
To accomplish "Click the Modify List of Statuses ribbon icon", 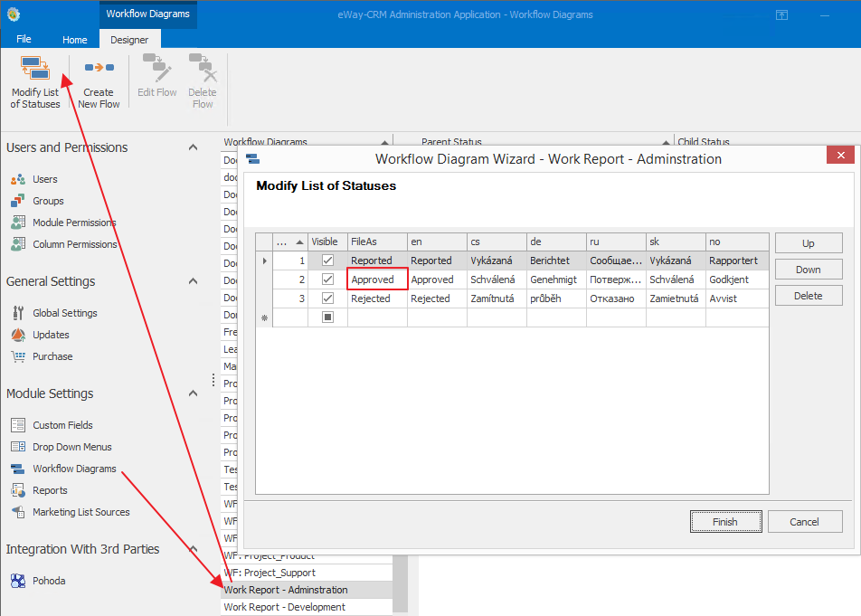I will [x=35, y=68].
